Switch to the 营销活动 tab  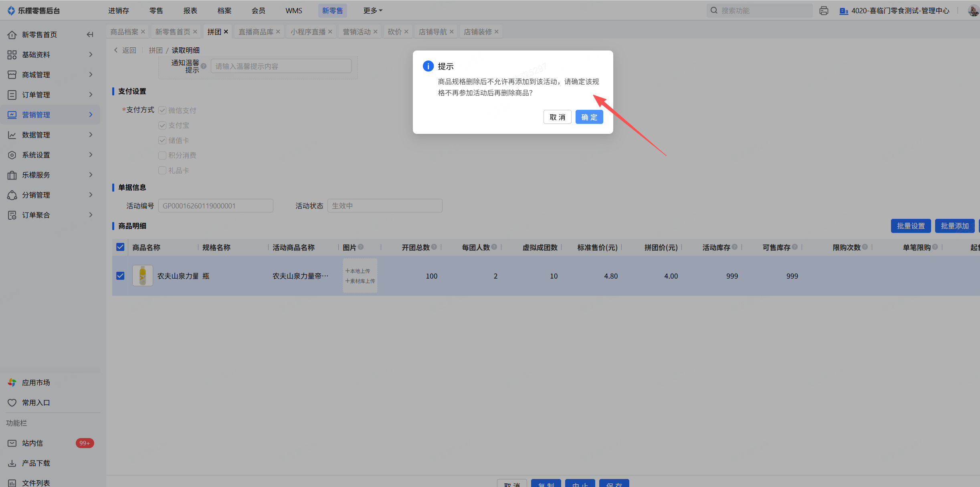(x=356, y=32)
